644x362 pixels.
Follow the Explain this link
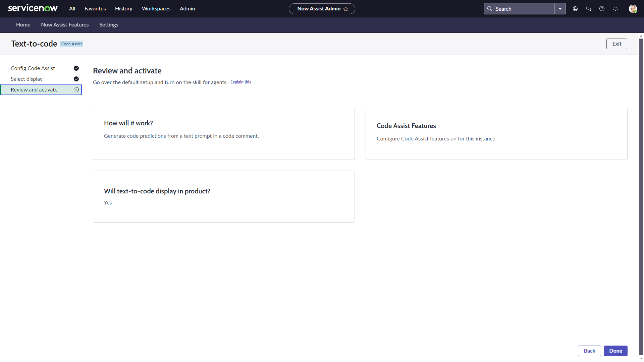pos(240,82)
